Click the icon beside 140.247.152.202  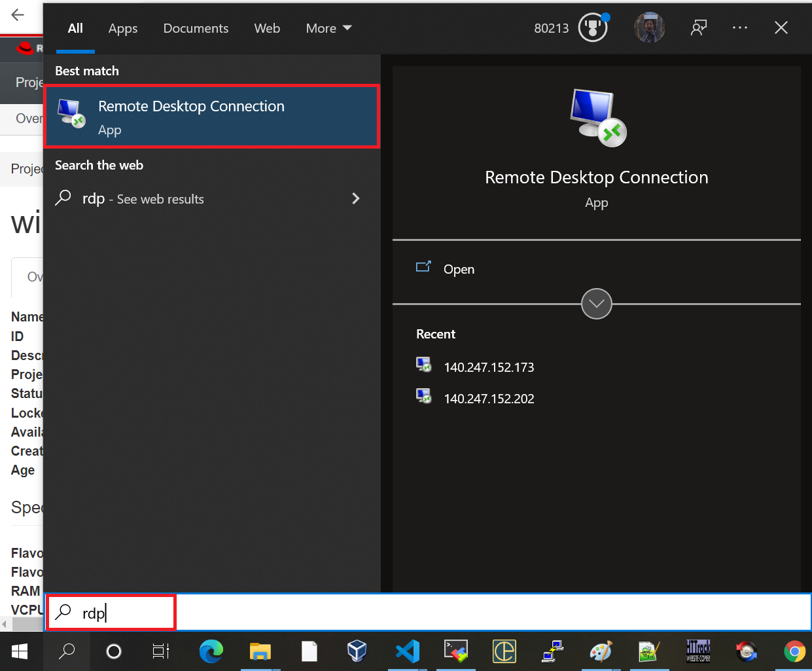pos(424,396)
